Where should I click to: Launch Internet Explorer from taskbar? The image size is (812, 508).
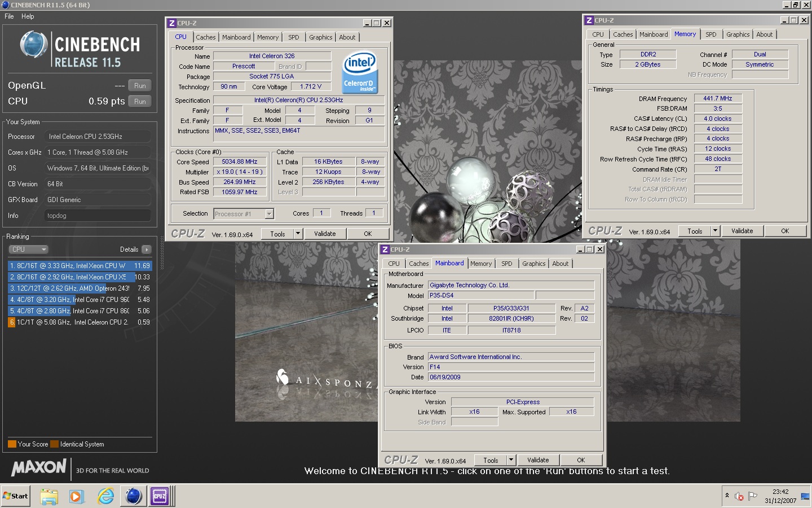(x=105, y=496)
